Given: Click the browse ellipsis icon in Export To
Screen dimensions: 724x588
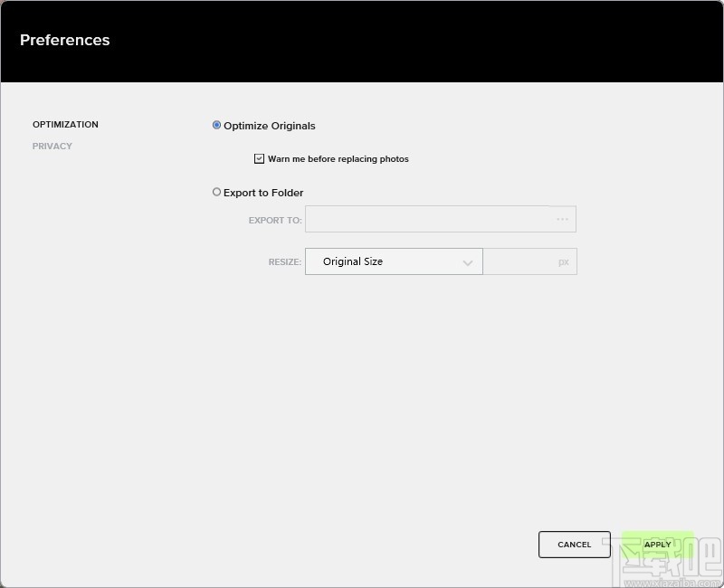Looking at the screenshot, I should pos(562,220).
